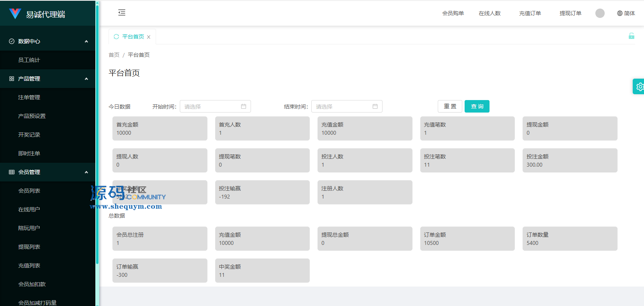Open the settings gear panel
Screen dimensions: 644x306
click(x=639, y=86)
